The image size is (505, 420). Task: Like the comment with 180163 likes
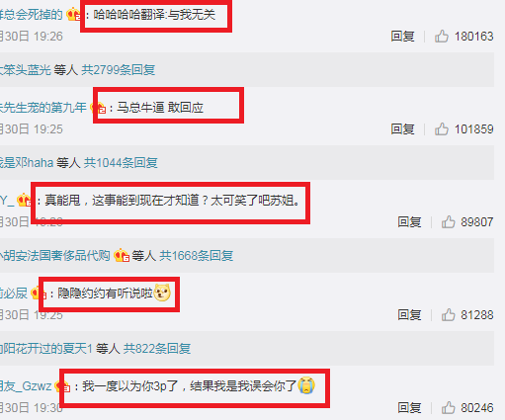click(442, 36)
